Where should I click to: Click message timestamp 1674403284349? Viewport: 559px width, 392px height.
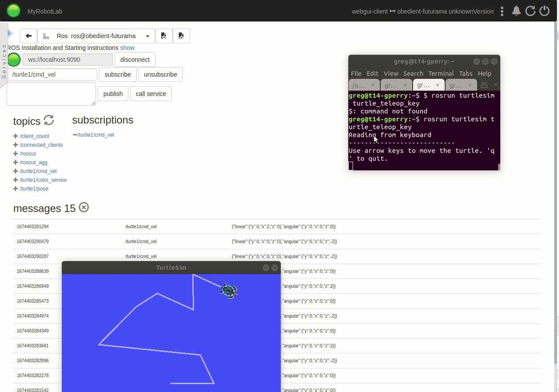[33, 331]
